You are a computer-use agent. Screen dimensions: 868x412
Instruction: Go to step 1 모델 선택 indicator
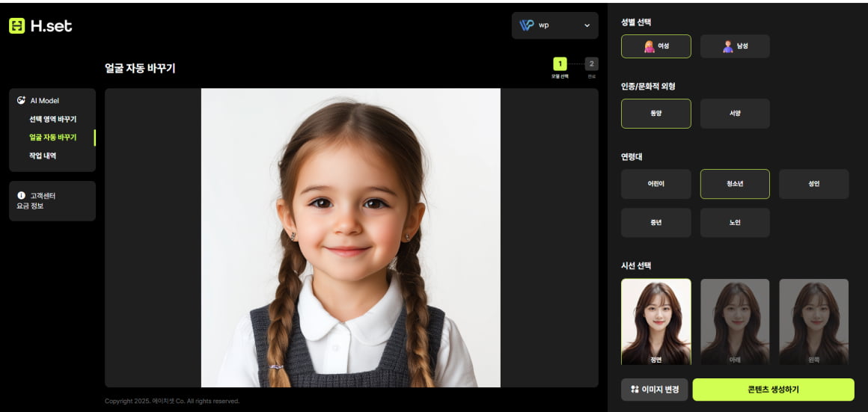click(560, 64)
